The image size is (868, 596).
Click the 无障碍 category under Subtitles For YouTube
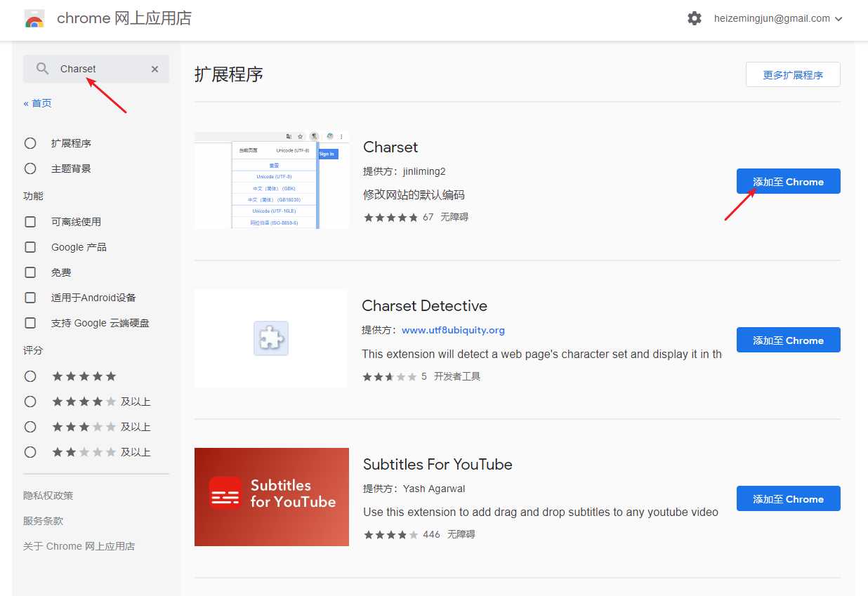click(461, 535)
